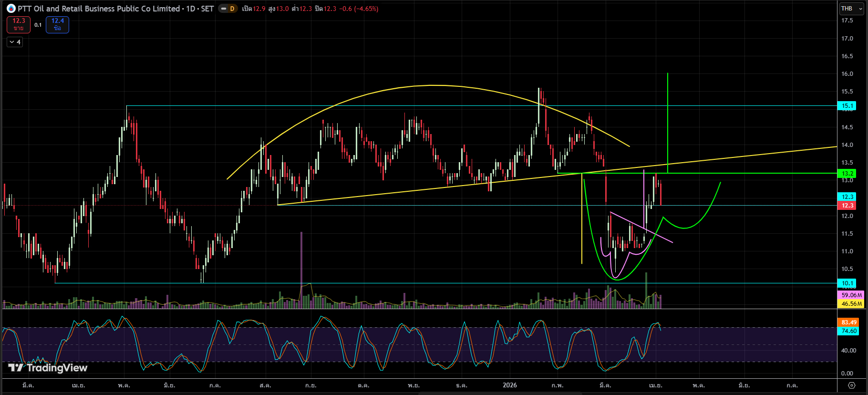Click the high value สูง 13.0
The height and width of the screenshot is (395, 868).
coord(279,9)
